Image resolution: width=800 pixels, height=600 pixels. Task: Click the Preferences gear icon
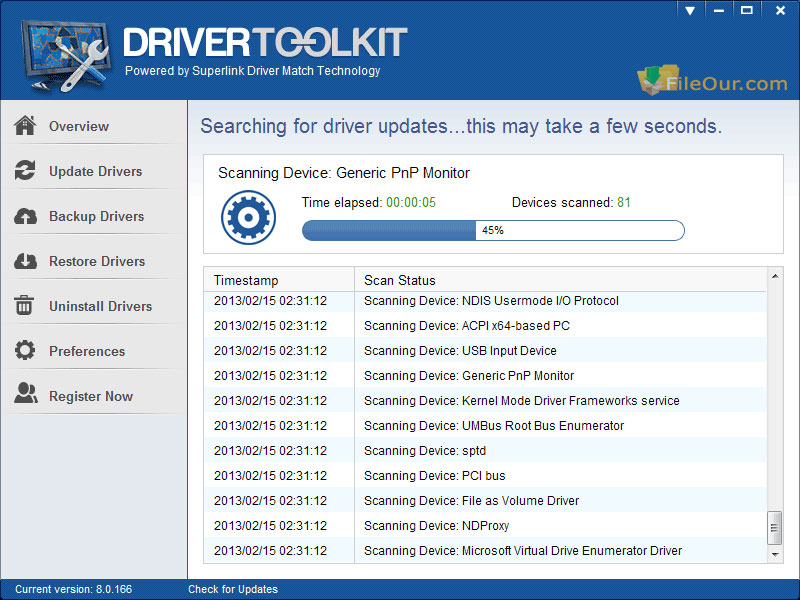[25, 351]
